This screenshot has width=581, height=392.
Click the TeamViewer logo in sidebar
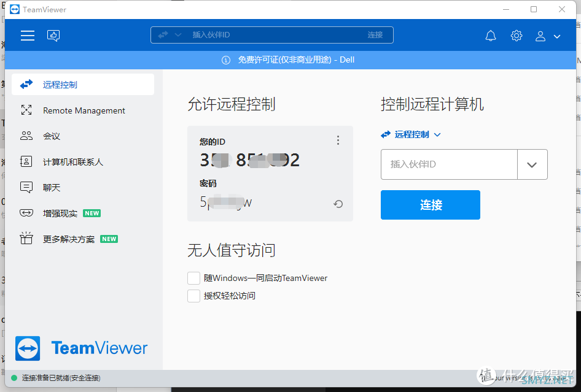tap(81, 348)
